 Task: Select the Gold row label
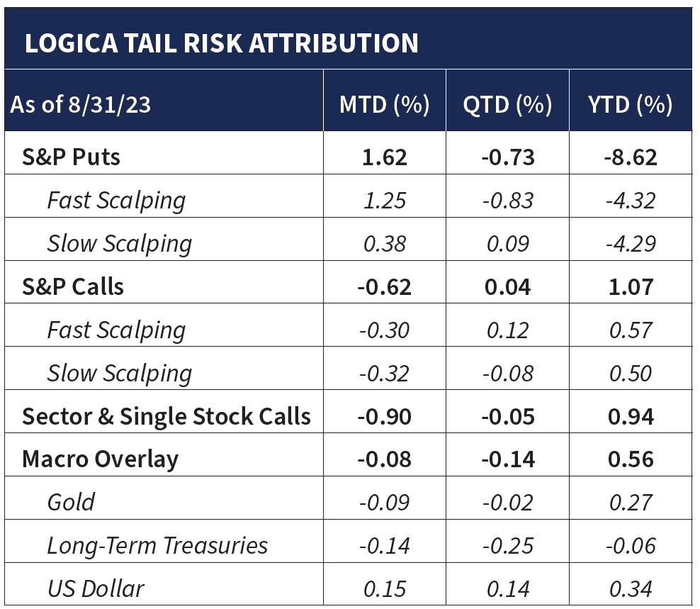point(71,503)
